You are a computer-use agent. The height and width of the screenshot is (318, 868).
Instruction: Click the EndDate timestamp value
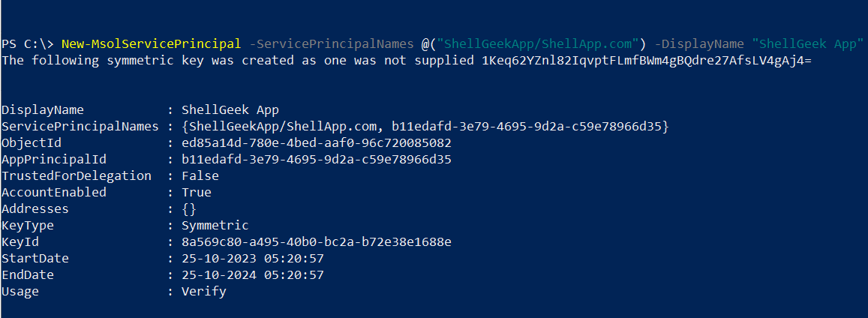252,275
